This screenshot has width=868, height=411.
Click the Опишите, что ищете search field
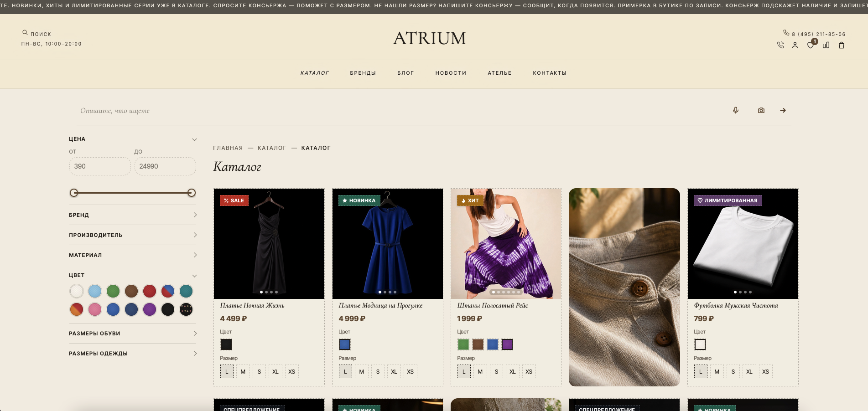pyautogui.click(x=401, y=111)
